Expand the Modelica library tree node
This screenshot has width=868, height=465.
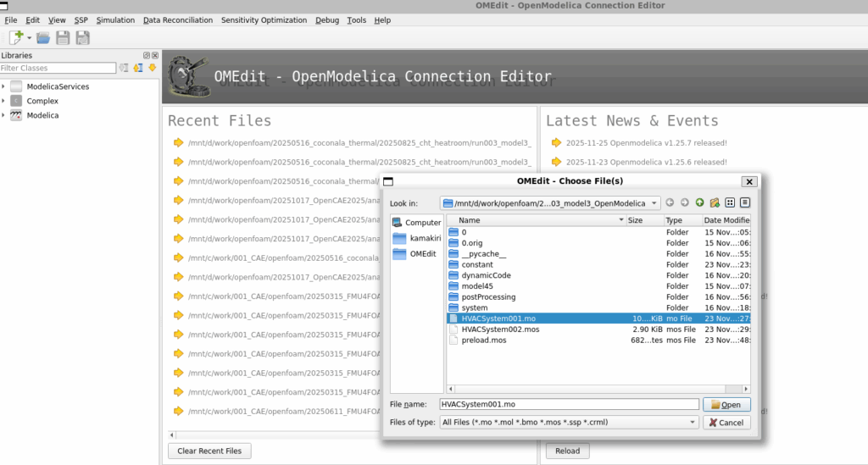coord(4,115)
